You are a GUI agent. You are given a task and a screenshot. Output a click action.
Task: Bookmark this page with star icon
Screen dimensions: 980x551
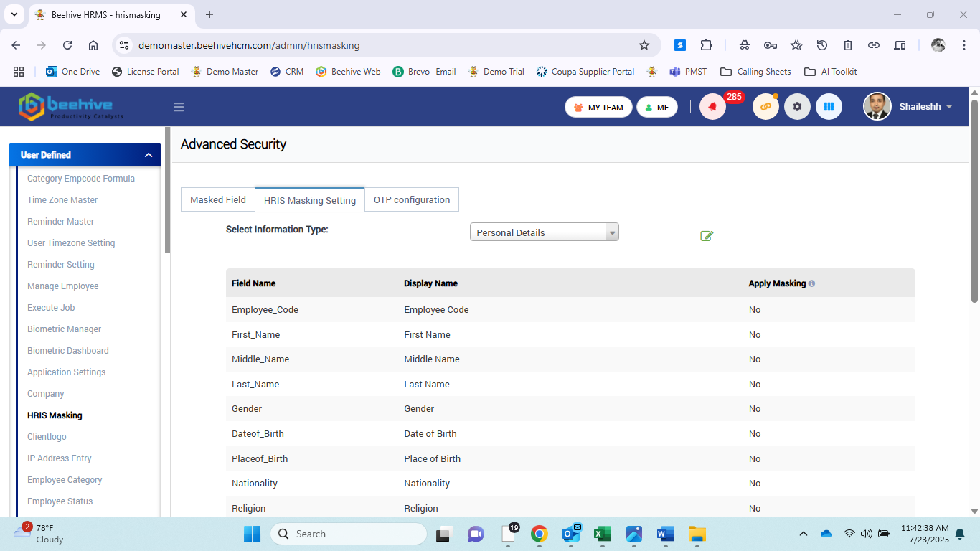tap(644, 45)
